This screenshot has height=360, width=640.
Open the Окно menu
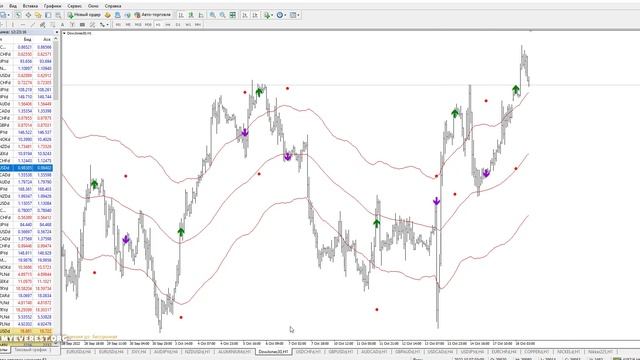(93, 6)
